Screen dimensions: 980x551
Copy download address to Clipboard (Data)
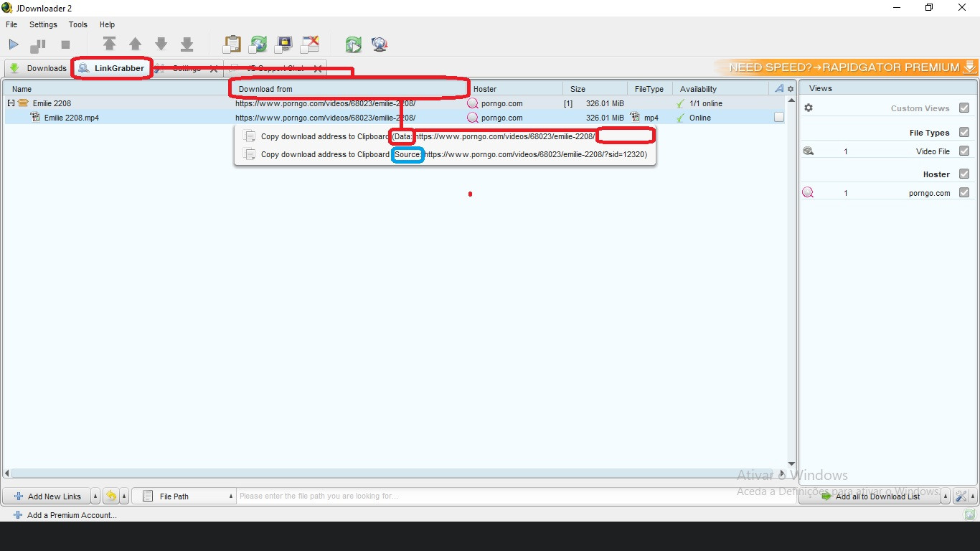coord(445,136)
